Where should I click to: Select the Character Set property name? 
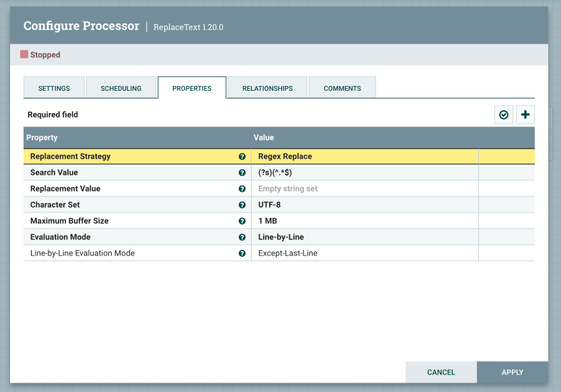[54, 204]
